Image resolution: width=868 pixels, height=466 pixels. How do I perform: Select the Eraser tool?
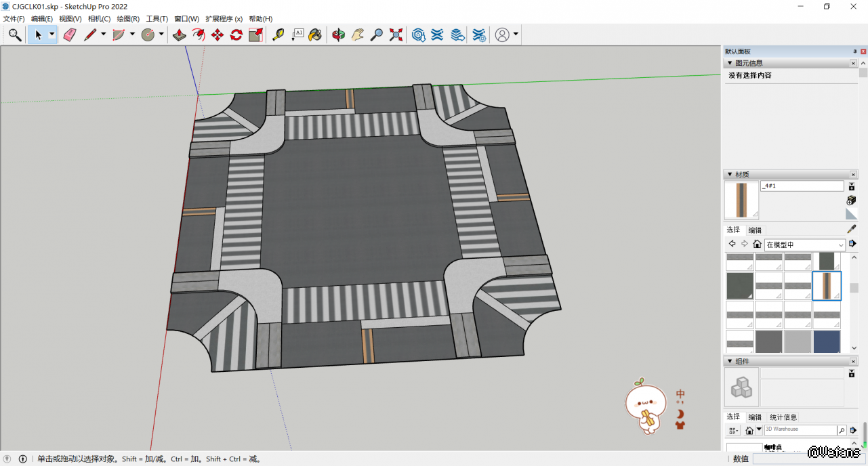tap(69, 35)
